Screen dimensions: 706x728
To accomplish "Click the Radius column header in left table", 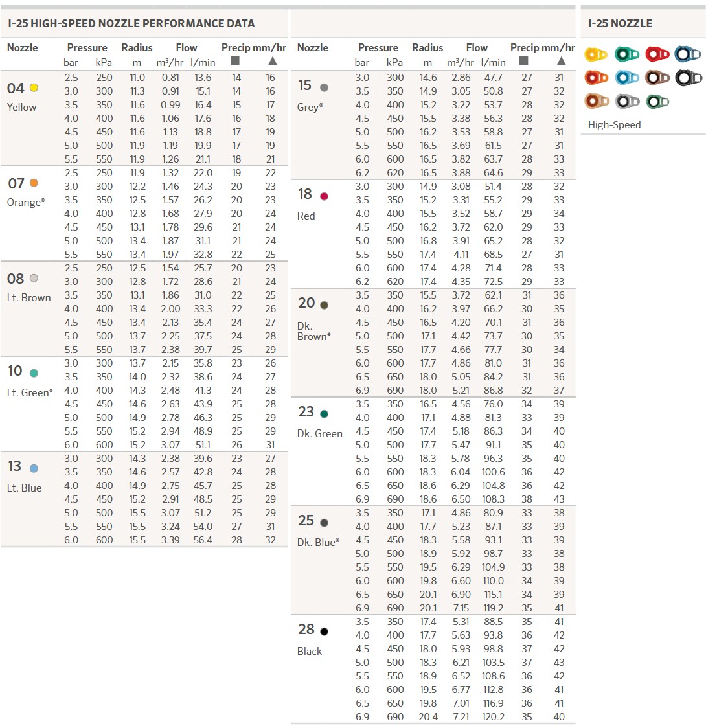I will point(137,47).
